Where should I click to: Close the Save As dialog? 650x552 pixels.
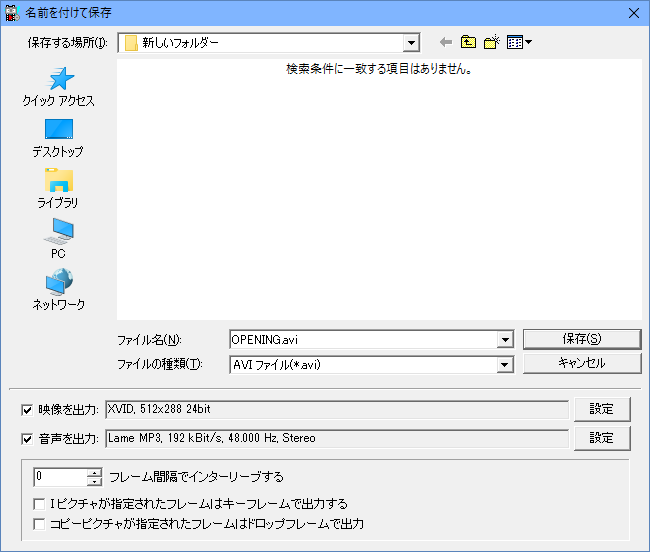pos(633,13)
